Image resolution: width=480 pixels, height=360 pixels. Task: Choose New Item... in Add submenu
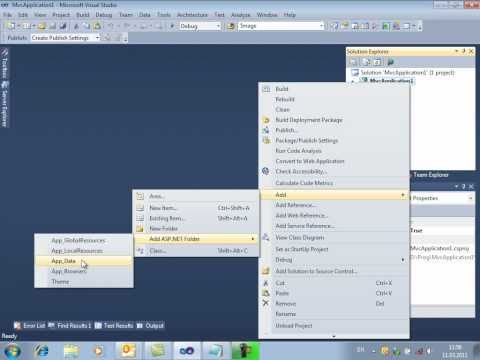point(196,208)
